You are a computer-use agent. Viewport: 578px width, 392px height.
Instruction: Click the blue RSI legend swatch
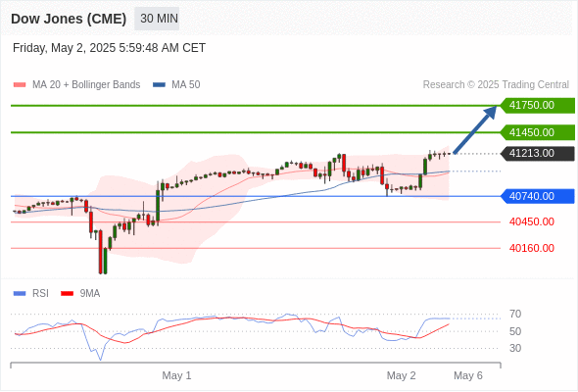[20, 294]
